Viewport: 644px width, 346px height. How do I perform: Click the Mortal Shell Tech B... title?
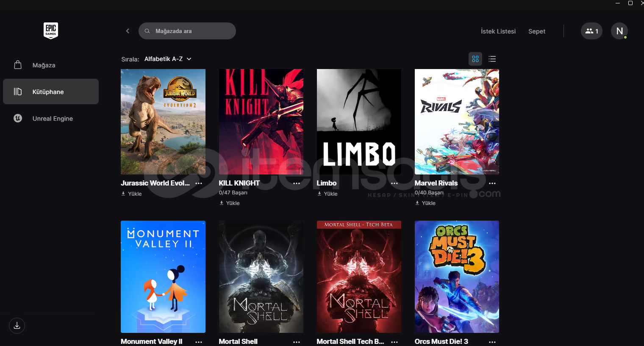(x=350, y=341)
